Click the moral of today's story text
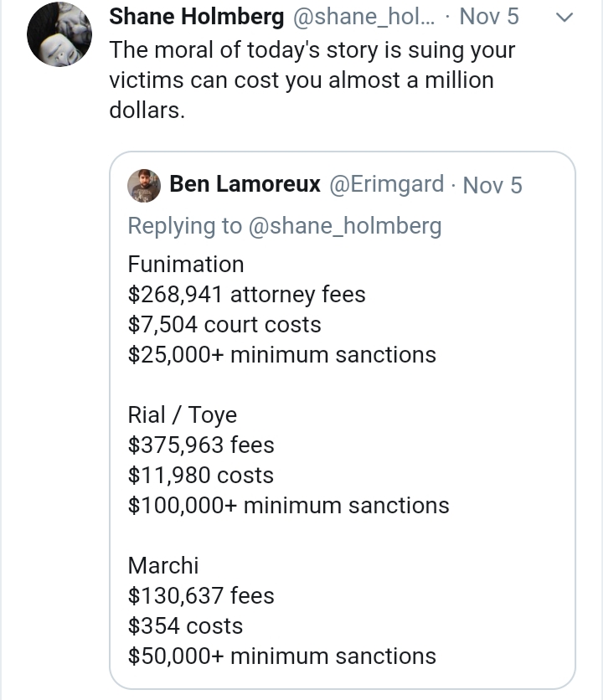Screen dimensions: 603x700 (312, 80)
